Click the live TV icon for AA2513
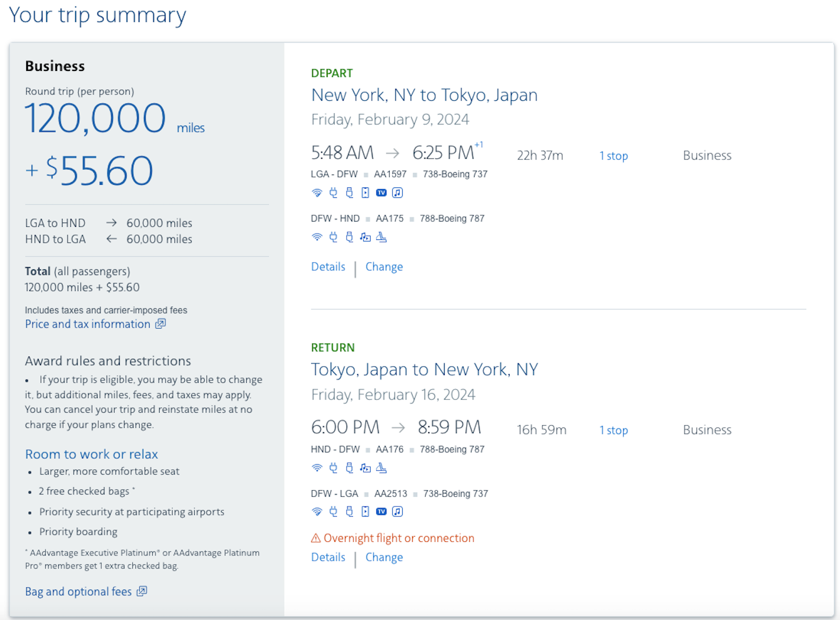The width and height of the screenshot is (840, 620). click(381, 511)
